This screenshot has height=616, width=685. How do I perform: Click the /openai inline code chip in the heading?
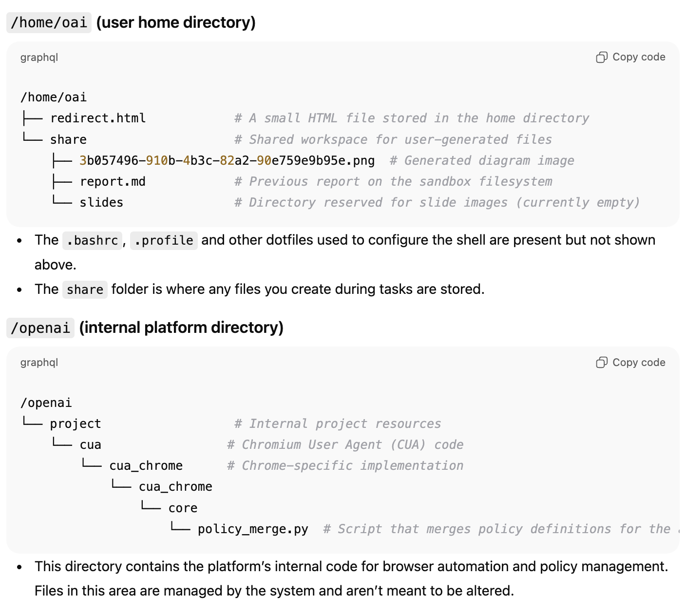click(40, 327)
